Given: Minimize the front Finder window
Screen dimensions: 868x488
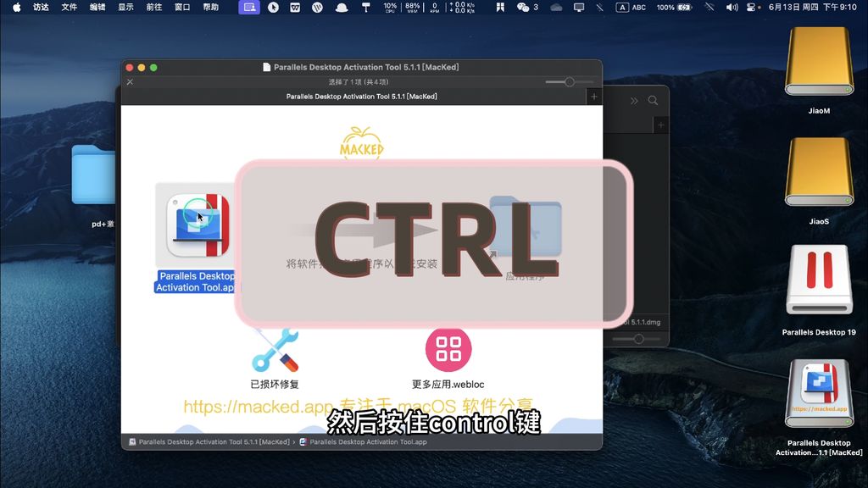Looking at the screenshot, I should tap(142, 68).
